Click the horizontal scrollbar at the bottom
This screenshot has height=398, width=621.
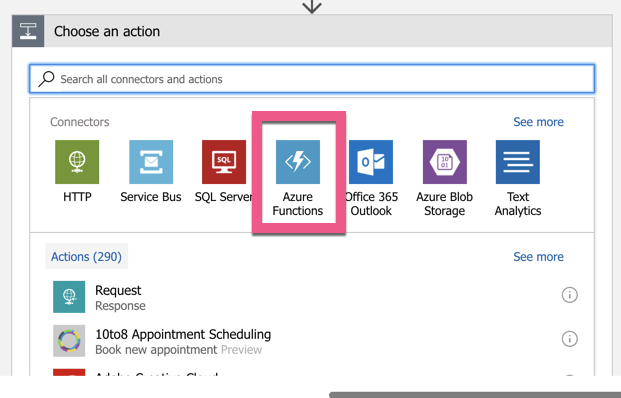(475, 395)
